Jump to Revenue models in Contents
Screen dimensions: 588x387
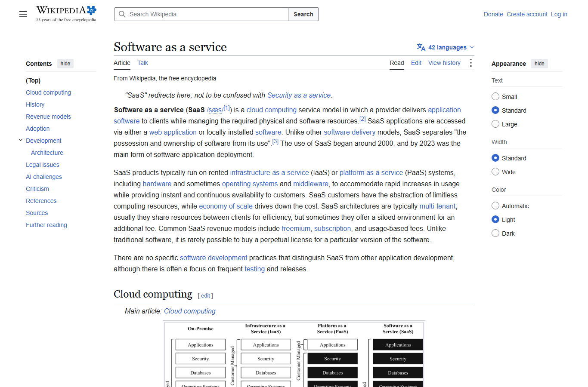click(x=48, y=117)
